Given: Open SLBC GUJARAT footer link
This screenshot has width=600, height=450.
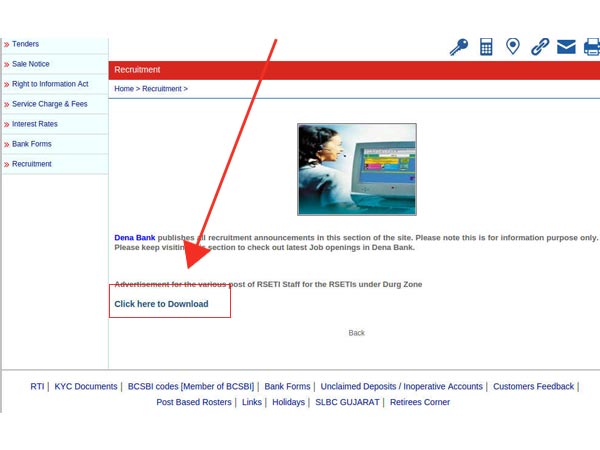Looking at the screenshot, I should point(347,402).
